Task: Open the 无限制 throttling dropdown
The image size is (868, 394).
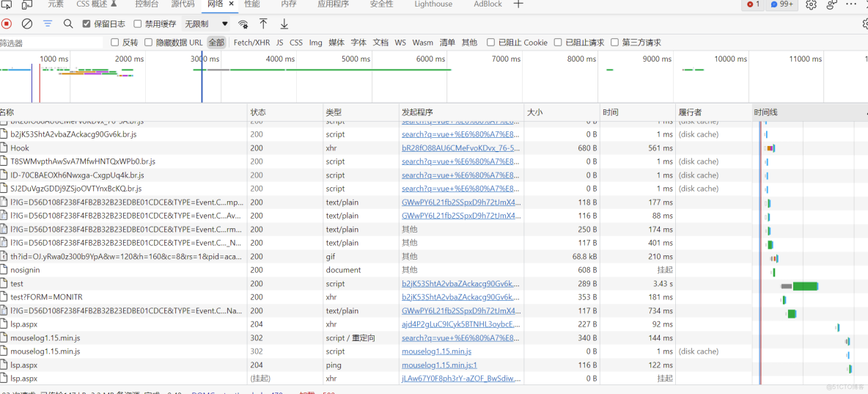Action: (x=206, y=24)
